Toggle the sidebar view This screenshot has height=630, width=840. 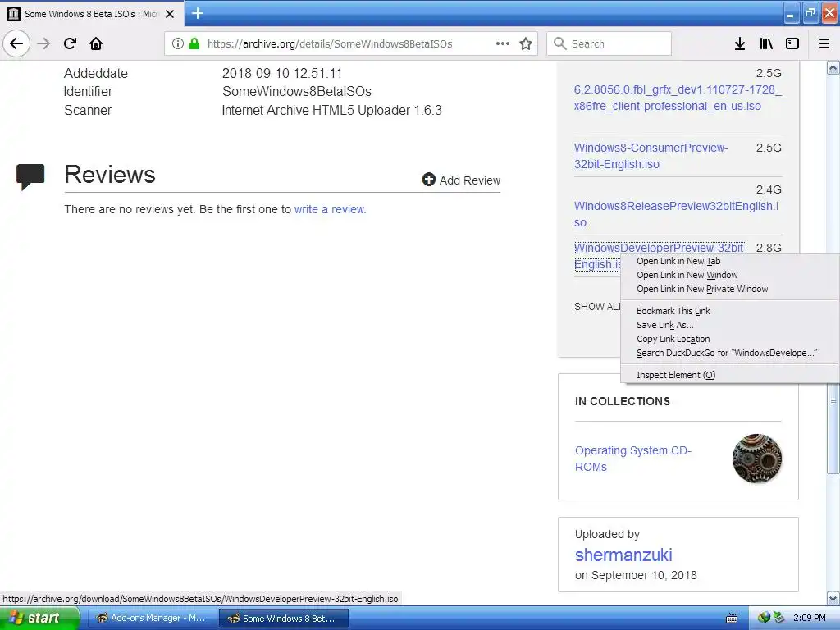(x=792, y=43)
